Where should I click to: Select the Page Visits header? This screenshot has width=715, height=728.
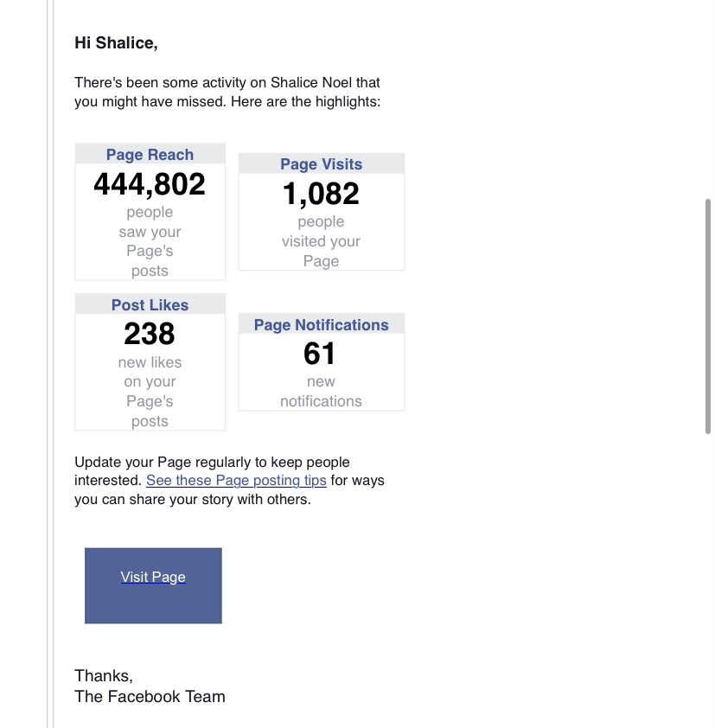(x=322, y=164)
